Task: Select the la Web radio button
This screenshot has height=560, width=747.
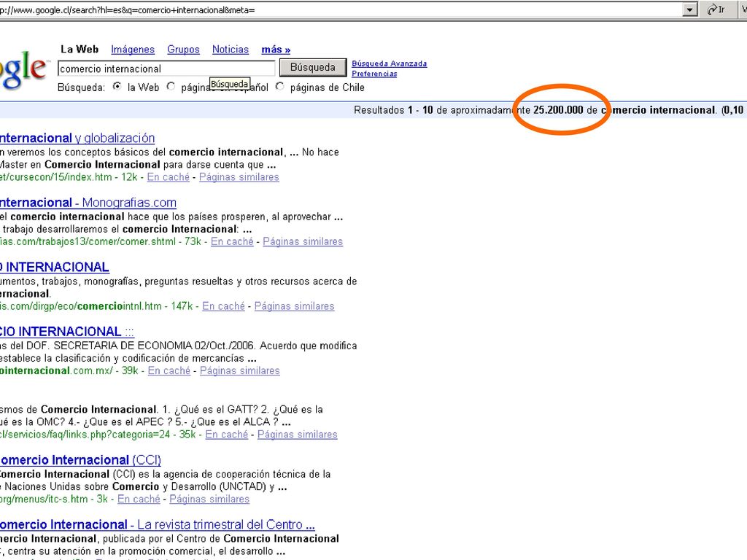Action: (x=117, y=87)
